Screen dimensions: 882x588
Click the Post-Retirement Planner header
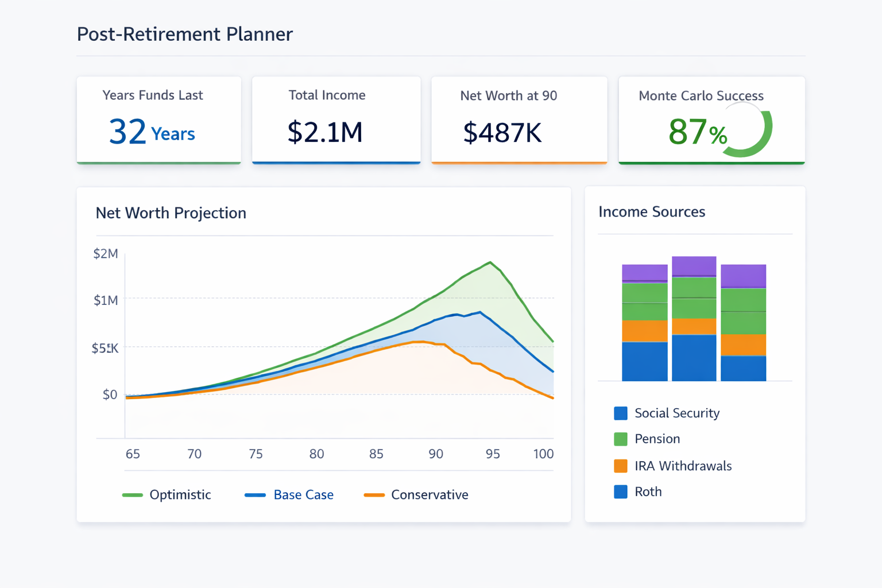(184, 34)
